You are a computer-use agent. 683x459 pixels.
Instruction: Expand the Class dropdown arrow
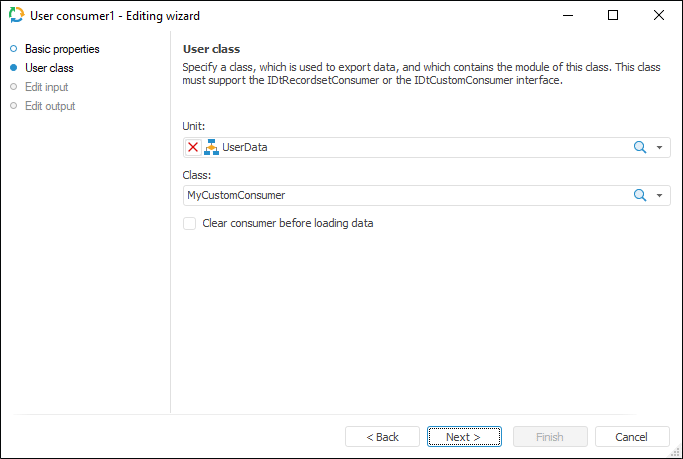coord(660,195)
